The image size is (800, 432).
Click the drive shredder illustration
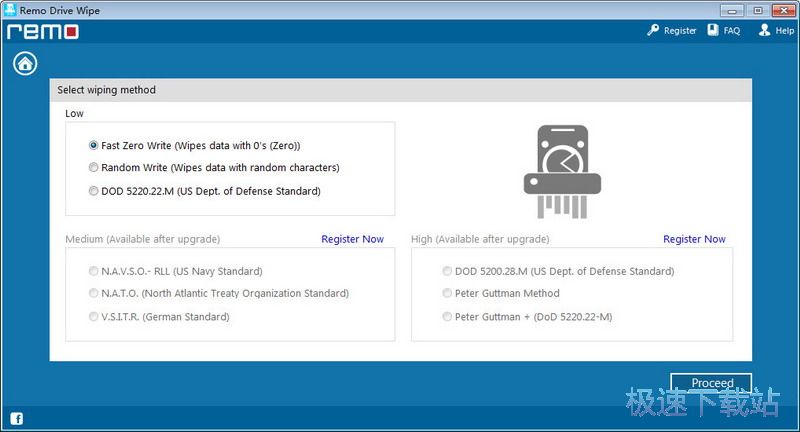tap(562, 172)
